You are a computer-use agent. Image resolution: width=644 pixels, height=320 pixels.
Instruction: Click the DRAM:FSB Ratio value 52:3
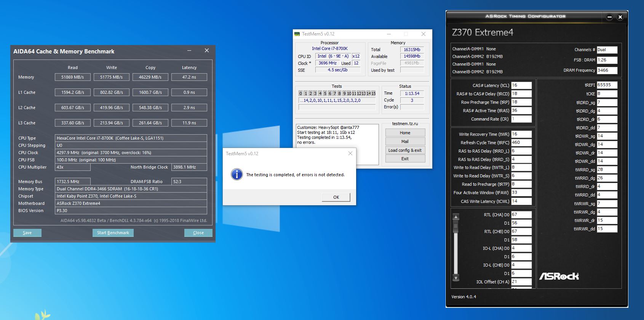pos(189,182)
